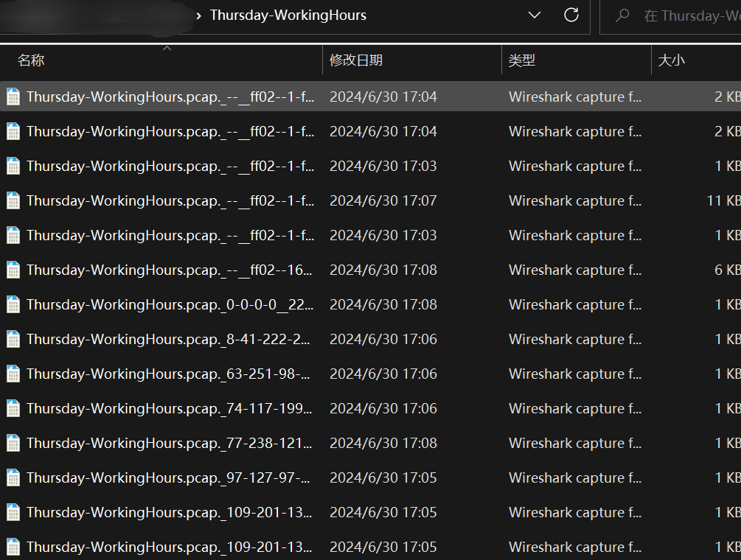Click the Wireshark capture type of the 11 KB file
741x560 pixels.
click(575, 200)
